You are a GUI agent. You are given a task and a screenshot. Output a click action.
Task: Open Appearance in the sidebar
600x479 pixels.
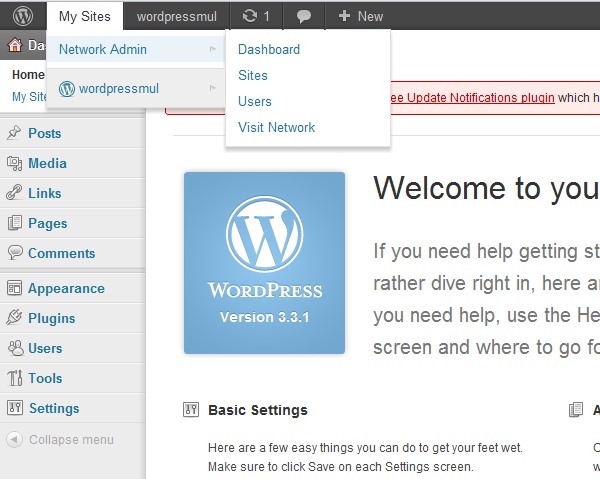click(x=66, y=288)
